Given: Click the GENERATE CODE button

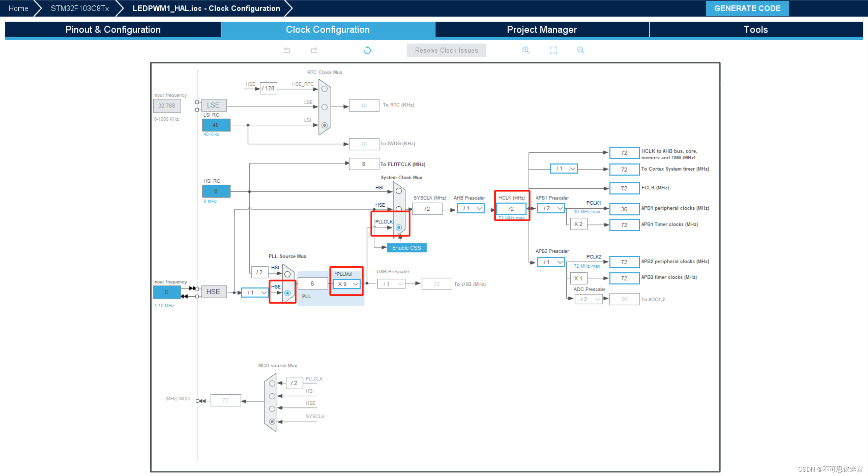Looking at the screenshot, I should click(x=747, y=8).
